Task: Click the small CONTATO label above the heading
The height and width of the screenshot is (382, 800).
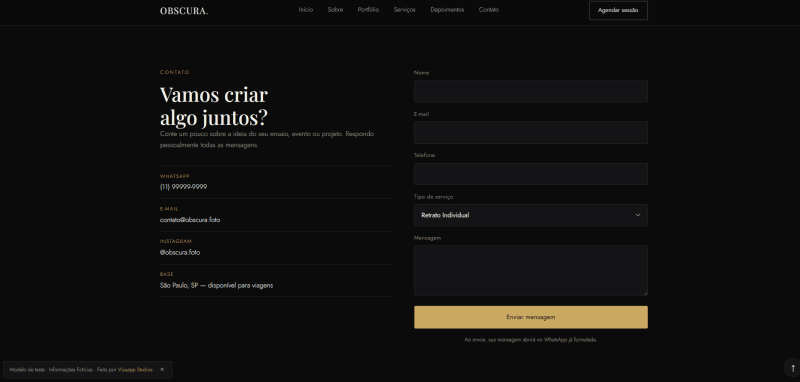Action: pyautogui.click(x=174, y=72)
